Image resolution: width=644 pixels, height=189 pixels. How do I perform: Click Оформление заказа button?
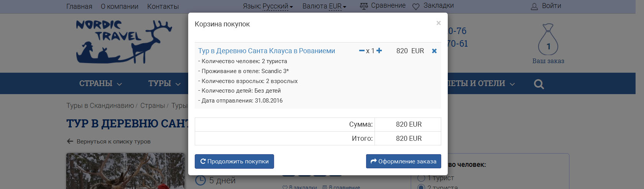point(403,161)
